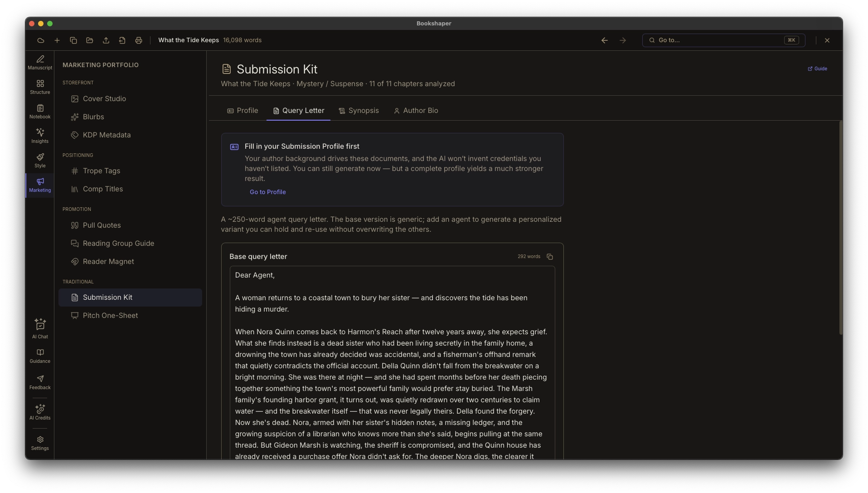Open the Manuscript section
Viewport: 868px width, 493px height.
click(40, 63)
